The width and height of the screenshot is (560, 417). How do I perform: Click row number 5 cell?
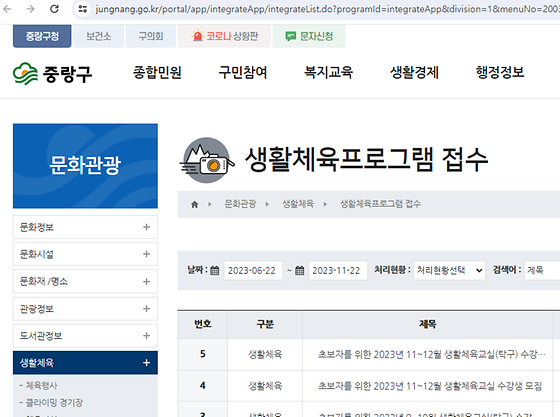(x=202, y=354)
